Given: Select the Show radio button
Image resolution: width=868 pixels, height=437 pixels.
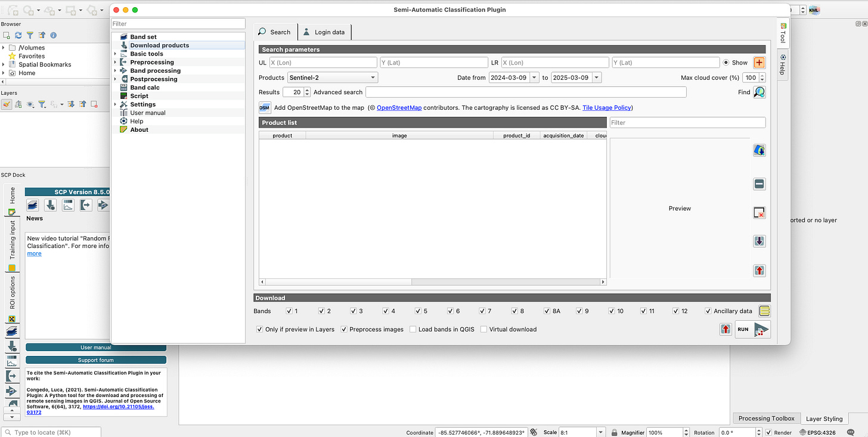Looking at the screenshot, I should (x=726, y=63).
